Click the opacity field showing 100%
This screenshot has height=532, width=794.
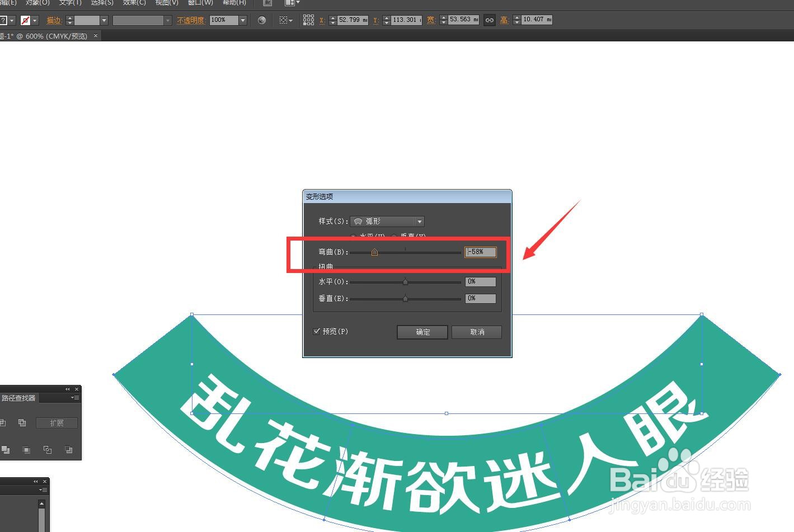click(x=223, y=20)
